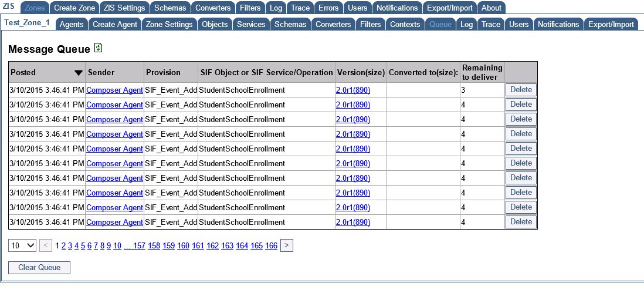Open the top-level Zones tab
Image resolution: width=644 pixels, height=293 pixels.
point(35,8)
